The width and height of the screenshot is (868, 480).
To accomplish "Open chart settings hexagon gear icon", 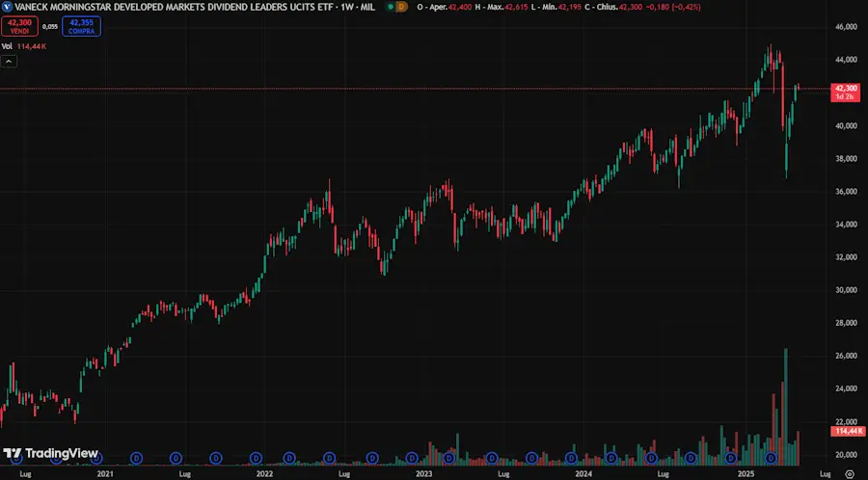I will click(849, 474).
